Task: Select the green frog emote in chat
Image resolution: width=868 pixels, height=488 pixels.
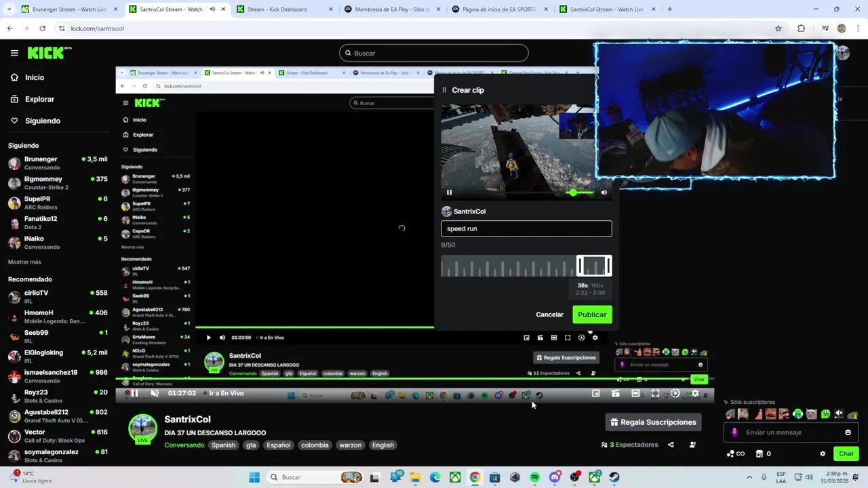Action: pyautogui.click(x=825, y=414)
